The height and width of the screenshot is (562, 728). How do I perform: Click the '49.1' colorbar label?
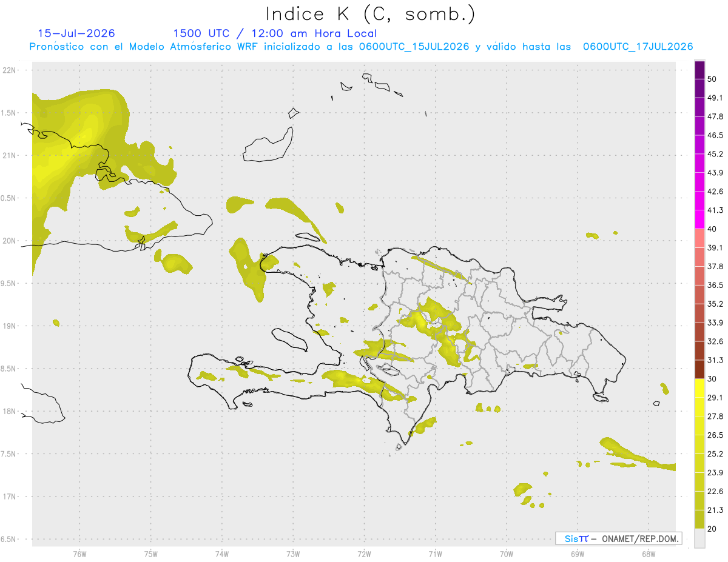click(715, 98)
